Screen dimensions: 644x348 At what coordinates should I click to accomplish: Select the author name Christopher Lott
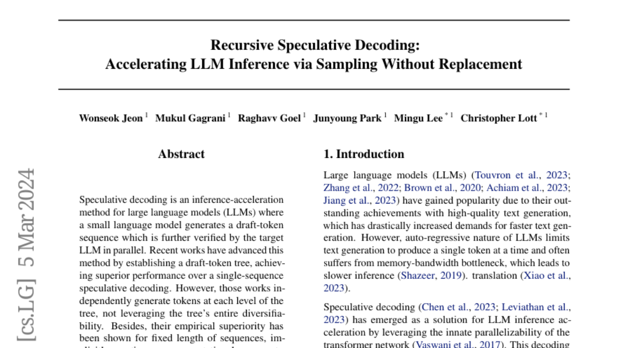[x=499, y=118]
